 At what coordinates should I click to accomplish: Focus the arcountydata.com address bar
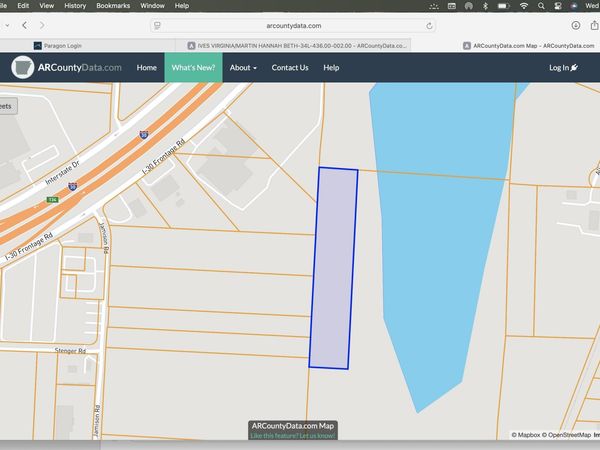point(293,26)
